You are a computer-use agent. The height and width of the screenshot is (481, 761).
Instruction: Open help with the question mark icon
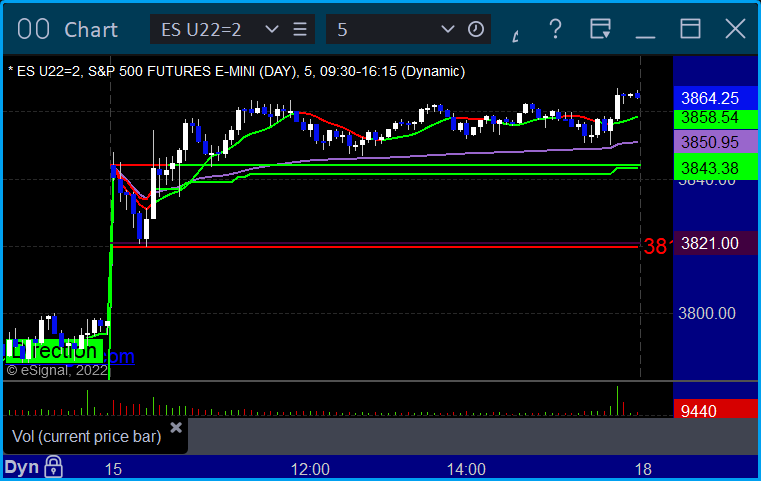(555, 29)
